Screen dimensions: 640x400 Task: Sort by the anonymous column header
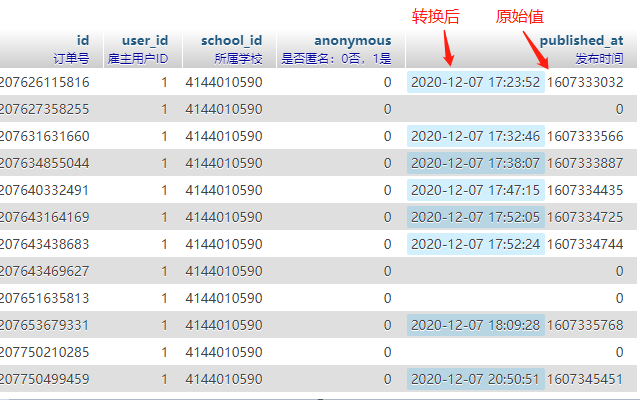click(x=353, y=40)
